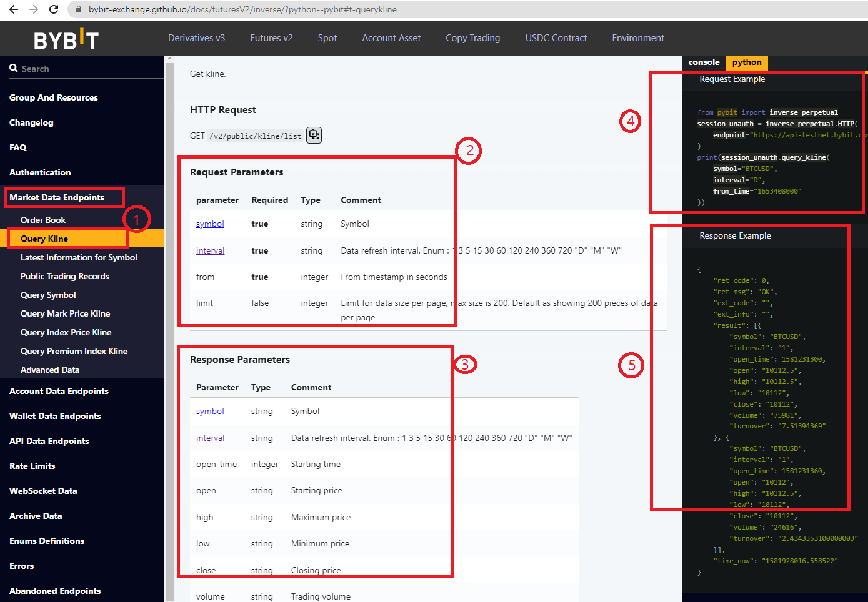Expand Wallet Data Endpoints
The width and height of the screenshot is (868, 602).
[55, 416]
